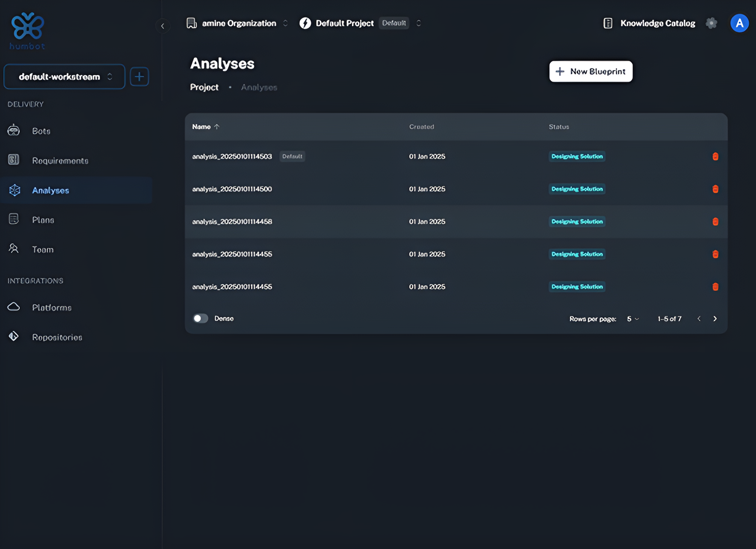Collapse the sidebar with the chevron button
The width and height of the screenshot is (756, 549).
[163, 26]
